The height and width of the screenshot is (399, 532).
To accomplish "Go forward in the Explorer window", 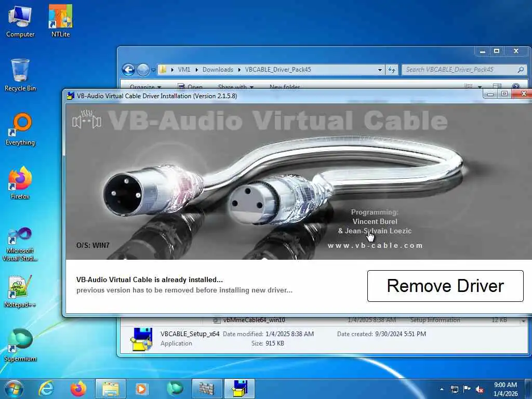I will [x=143, y=70].
